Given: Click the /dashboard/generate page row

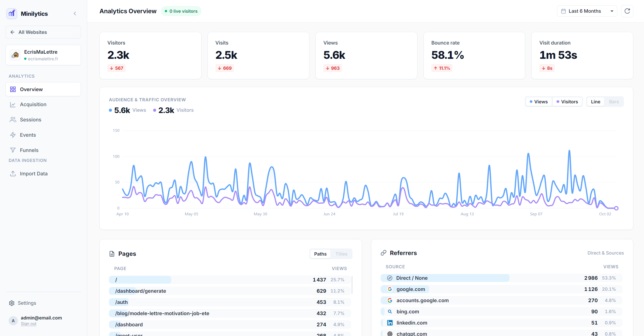Looking at the screenshot, I should (230, 291).
